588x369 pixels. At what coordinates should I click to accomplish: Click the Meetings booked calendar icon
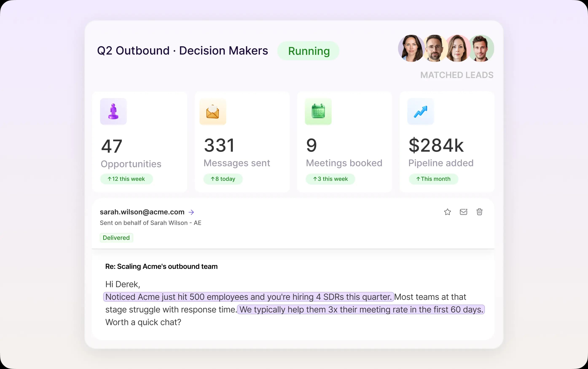click(x=318, y=112)
